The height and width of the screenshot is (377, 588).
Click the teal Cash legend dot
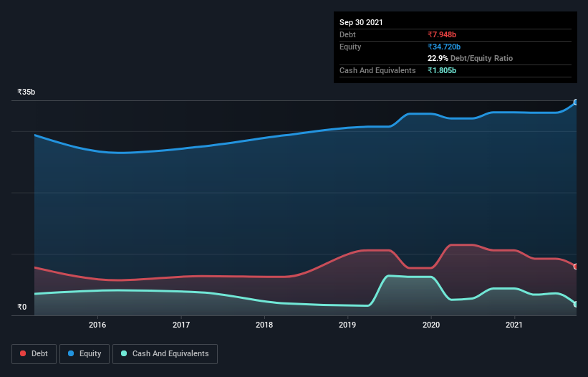pos(124,353)
